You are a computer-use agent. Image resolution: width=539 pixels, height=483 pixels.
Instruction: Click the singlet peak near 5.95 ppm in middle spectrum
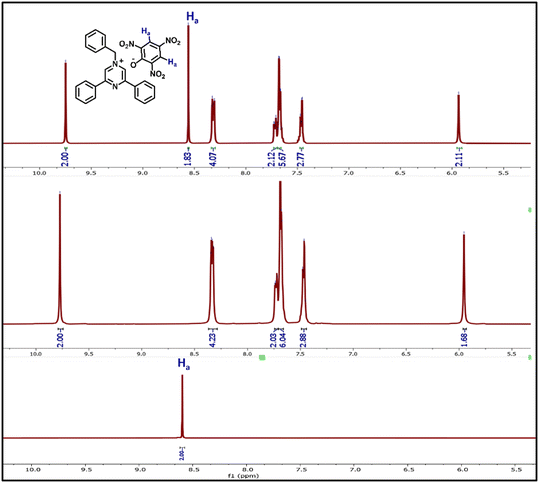pos(464,278)
